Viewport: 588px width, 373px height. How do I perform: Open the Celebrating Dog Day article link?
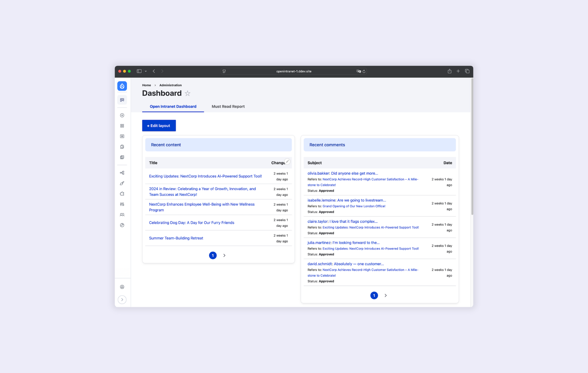point(191,222)
